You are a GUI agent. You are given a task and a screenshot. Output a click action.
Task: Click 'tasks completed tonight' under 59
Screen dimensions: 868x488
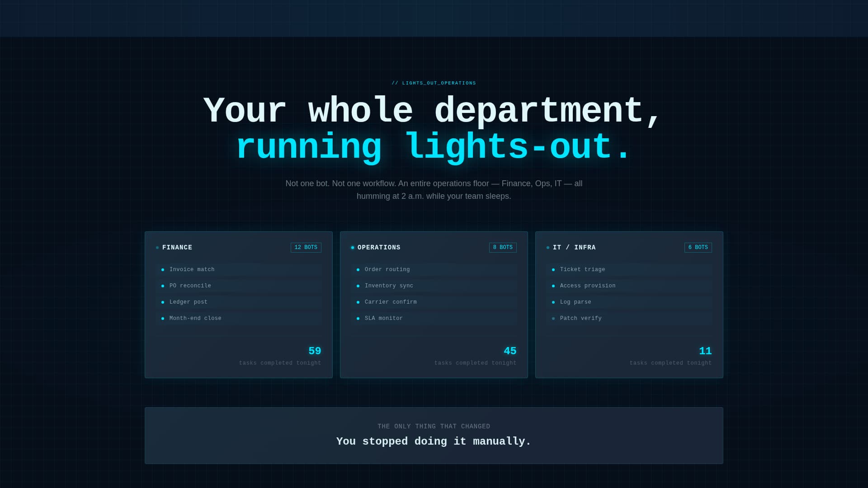[x=280, y=363]
